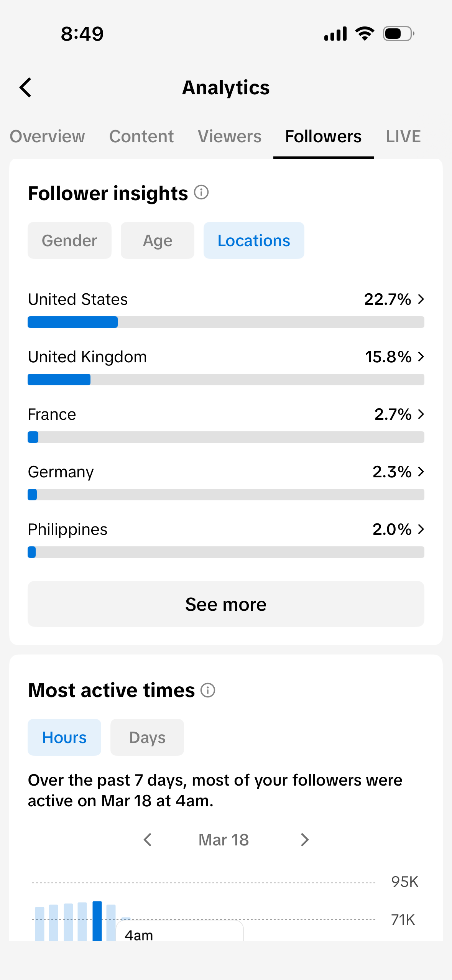Select the Gender filter chip

[69, 240]
